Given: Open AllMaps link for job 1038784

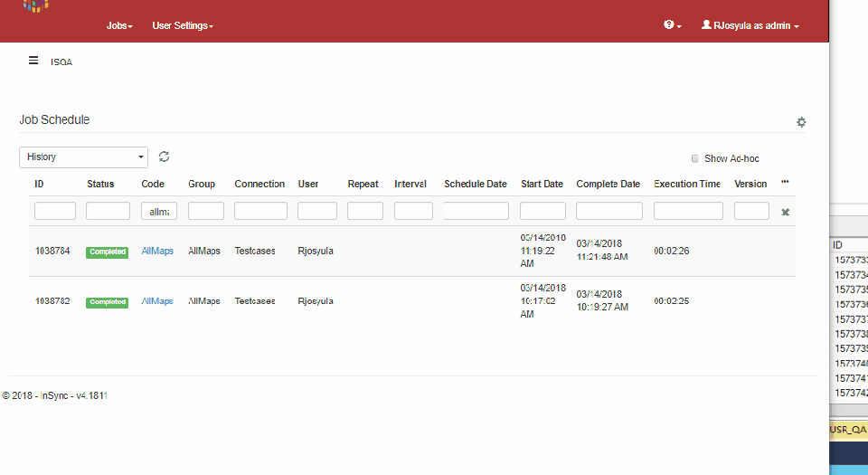Looking at the screenshot, I should pyautogui.click(x=157, y=251).
